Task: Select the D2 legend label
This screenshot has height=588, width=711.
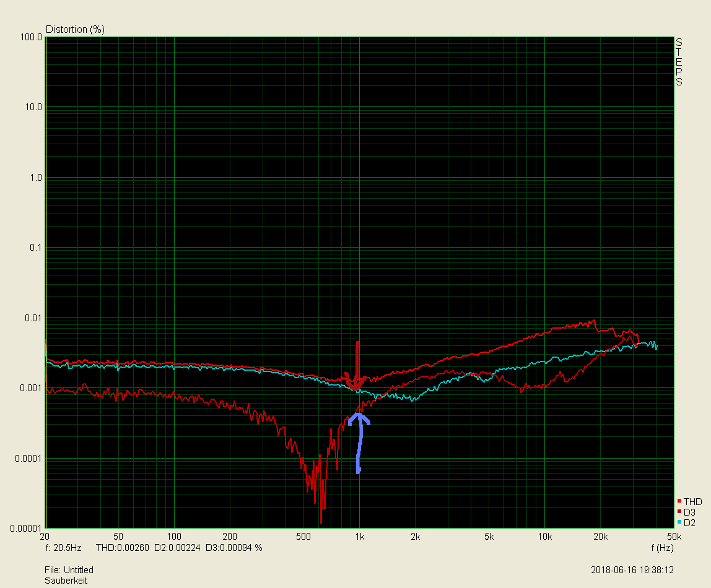Action: tap(690, 523)
